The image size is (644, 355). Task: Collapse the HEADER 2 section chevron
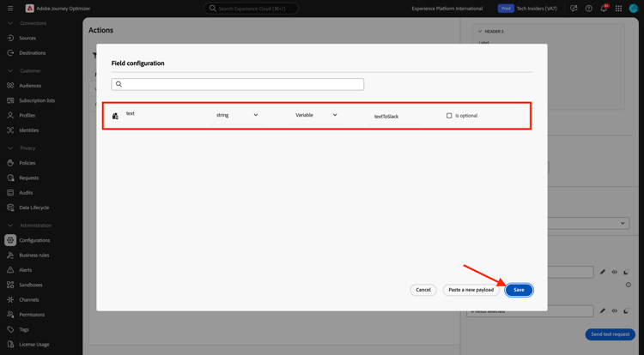(480, 31)
